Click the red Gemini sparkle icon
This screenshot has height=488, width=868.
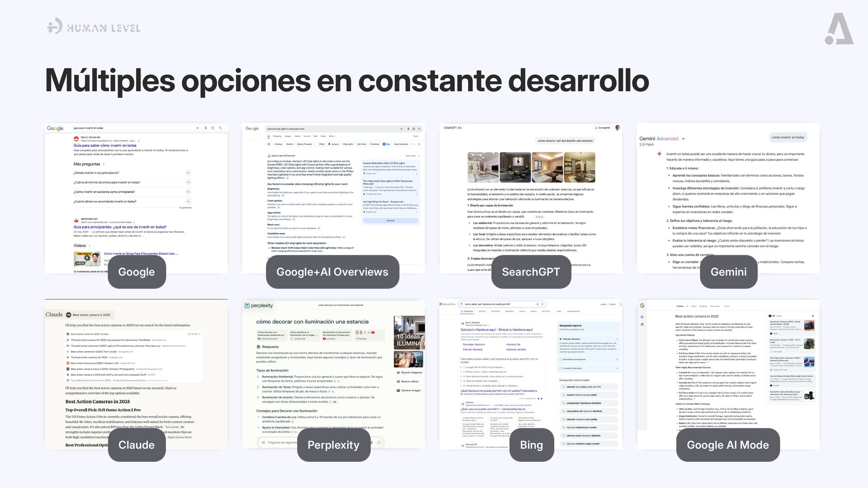click(659, 154)
